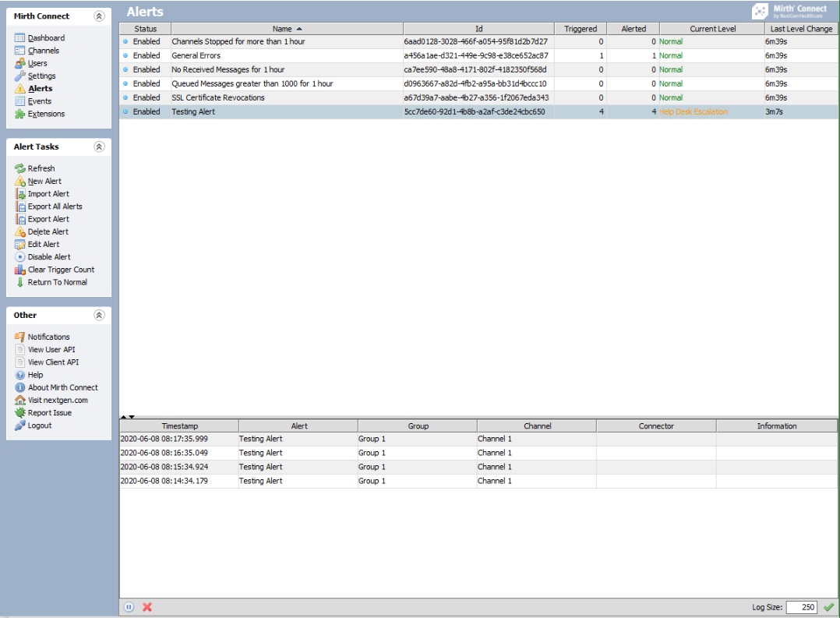Click Delete Alert icon
Image resolution: width=840 pixels, height=618 pixels.
[19, 231]
